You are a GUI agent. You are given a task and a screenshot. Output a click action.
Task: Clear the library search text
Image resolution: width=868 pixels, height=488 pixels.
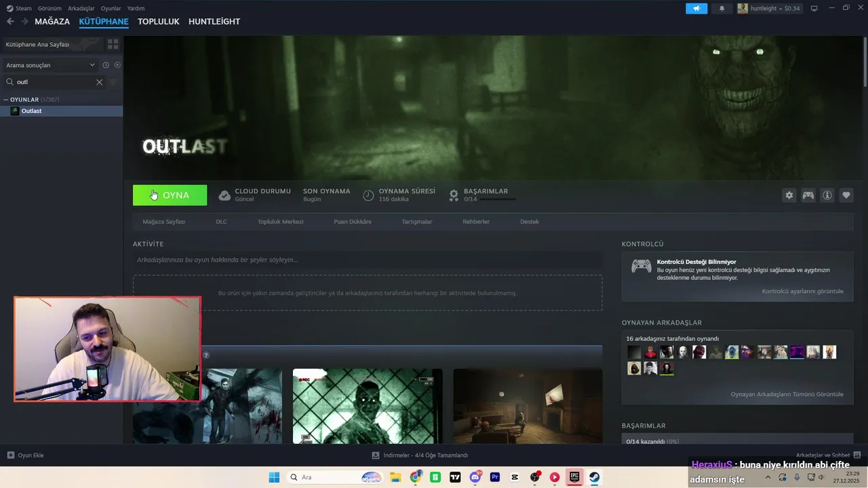pyautogui.click(x=99, y=82)
